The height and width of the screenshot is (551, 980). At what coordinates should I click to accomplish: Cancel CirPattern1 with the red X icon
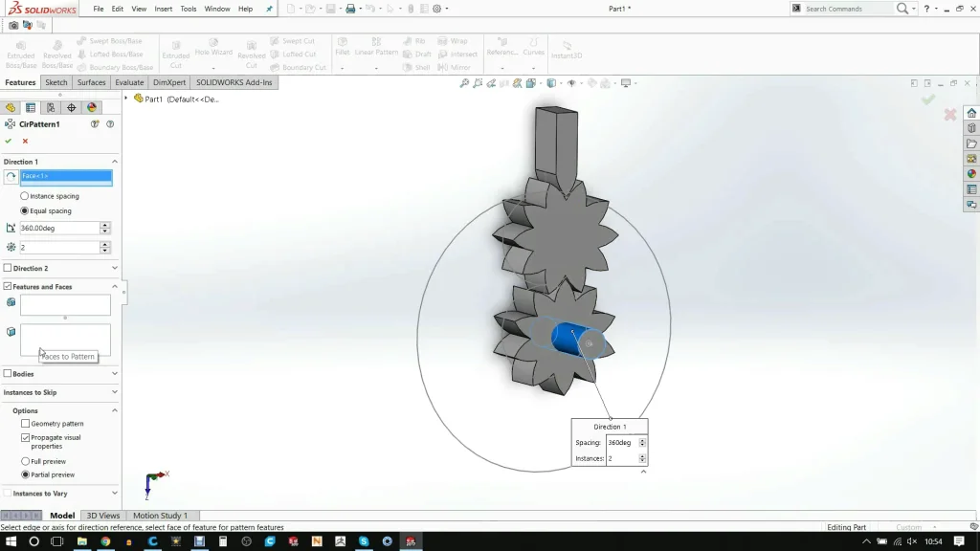coord(25,141)
